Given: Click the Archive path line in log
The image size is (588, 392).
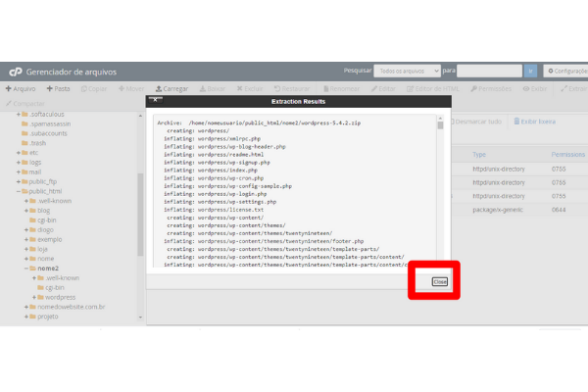Looking at the screenshot, I should 259,123.
